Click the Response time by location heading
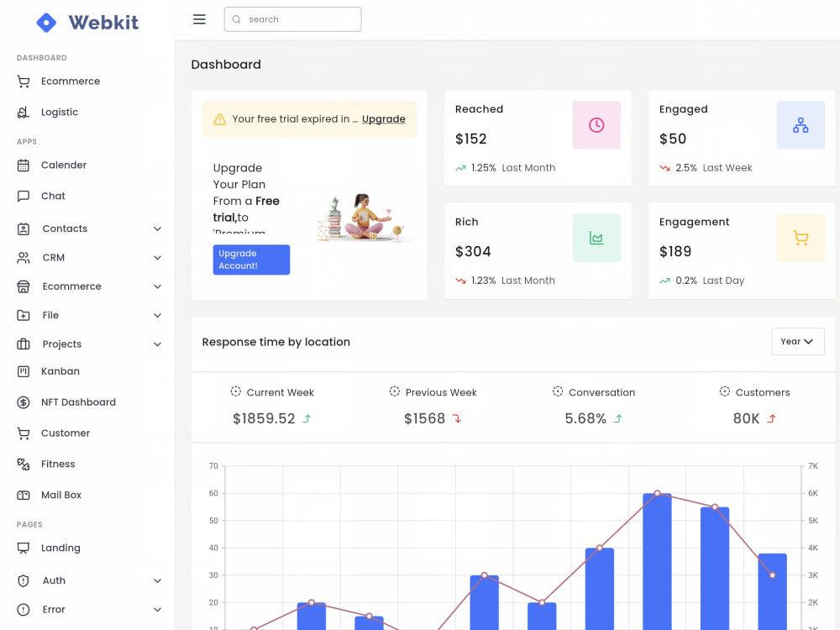Screen dimensions: 840x630 coord(276,342)
